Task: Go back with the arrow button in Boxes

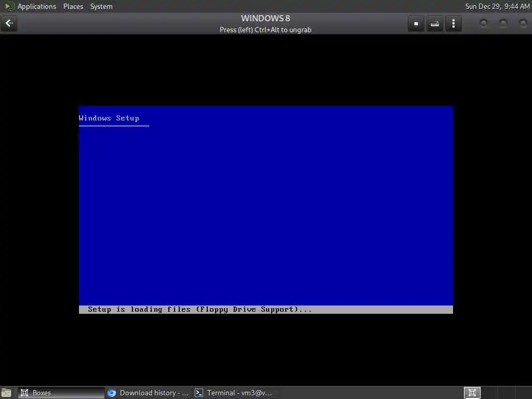Action: [x=9, y=23]
